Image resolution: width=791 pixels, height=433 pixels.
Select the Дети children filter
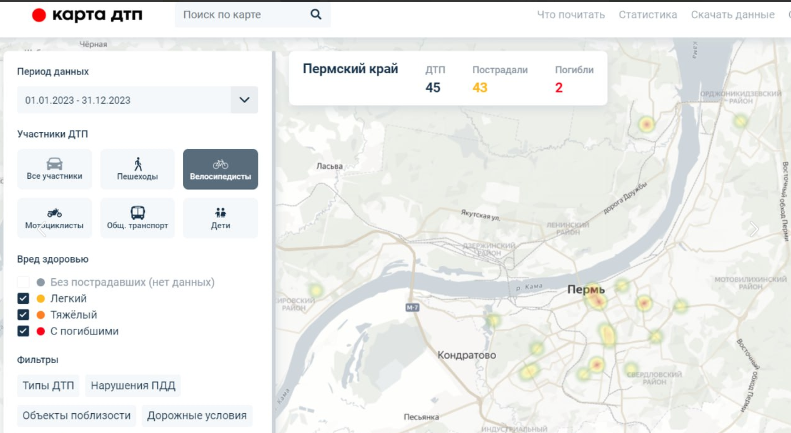pyautogui.click(x=220, y=218)
